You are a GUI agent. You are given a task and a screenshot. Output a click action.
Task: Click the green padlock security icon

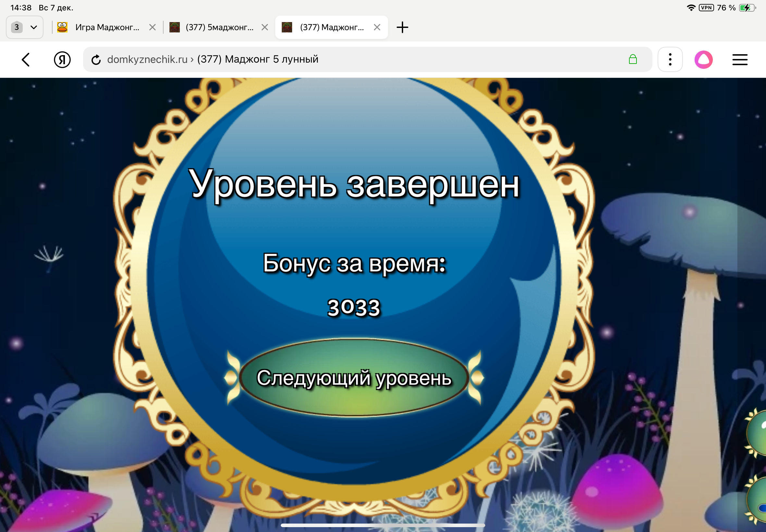pos(633,60)
